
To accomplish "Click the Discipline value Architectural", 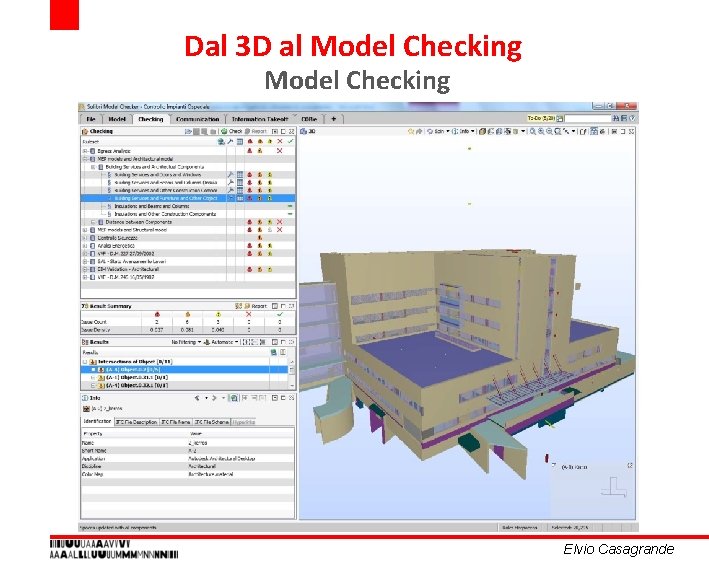I will pyautogui.click(x=202, y=466).
